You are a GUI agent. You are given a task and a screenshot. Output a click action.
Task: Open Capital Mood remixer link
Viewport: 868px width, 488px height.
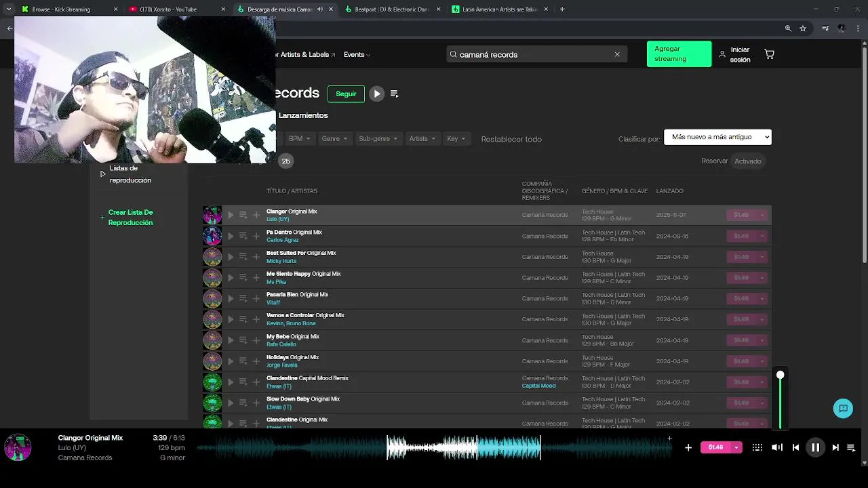point(538,386)
